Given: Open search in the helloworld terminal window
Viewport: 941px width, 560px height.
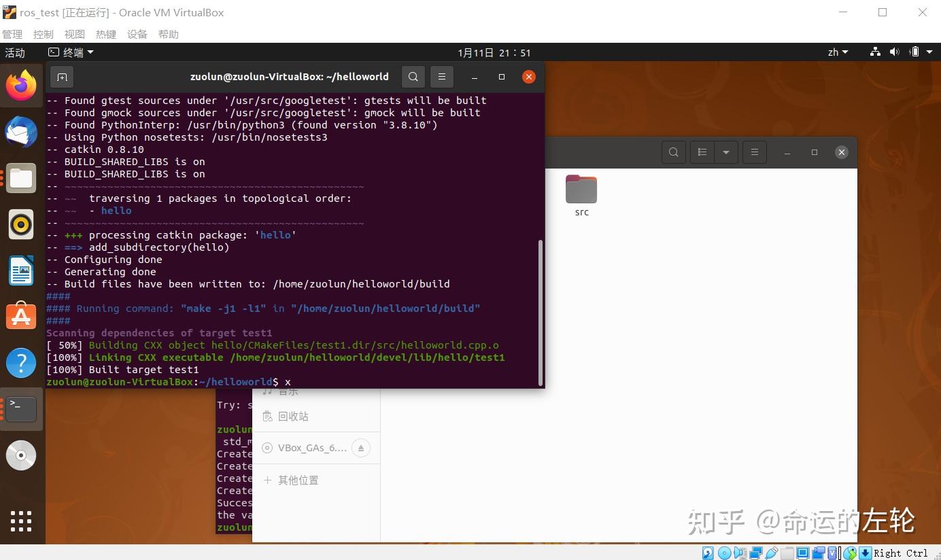Looking at the screenshot, I should click(x=413, y=76).
